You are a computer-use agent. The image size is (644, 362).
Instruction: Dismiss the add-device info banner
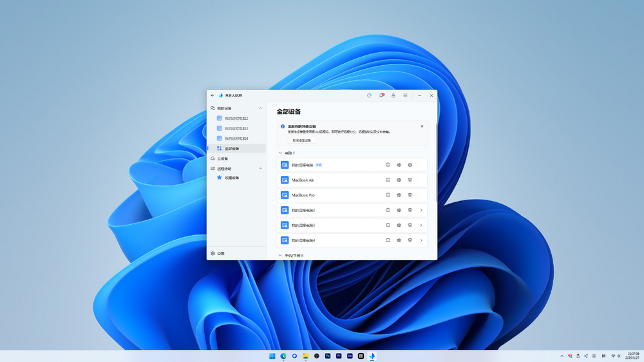click(x=422, y=126)
